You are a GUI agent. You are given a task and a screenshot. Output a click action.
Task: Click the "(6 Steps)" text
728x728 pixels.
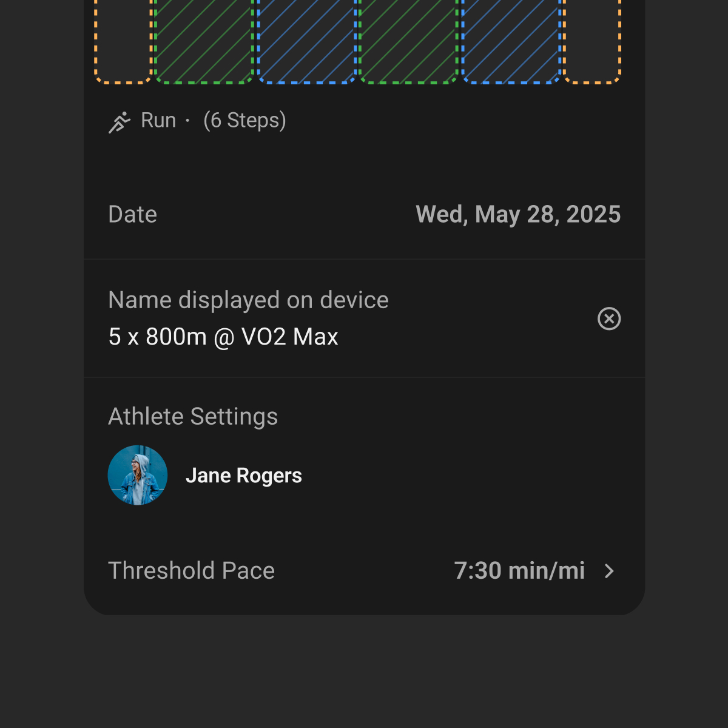(x=244, y=121)
